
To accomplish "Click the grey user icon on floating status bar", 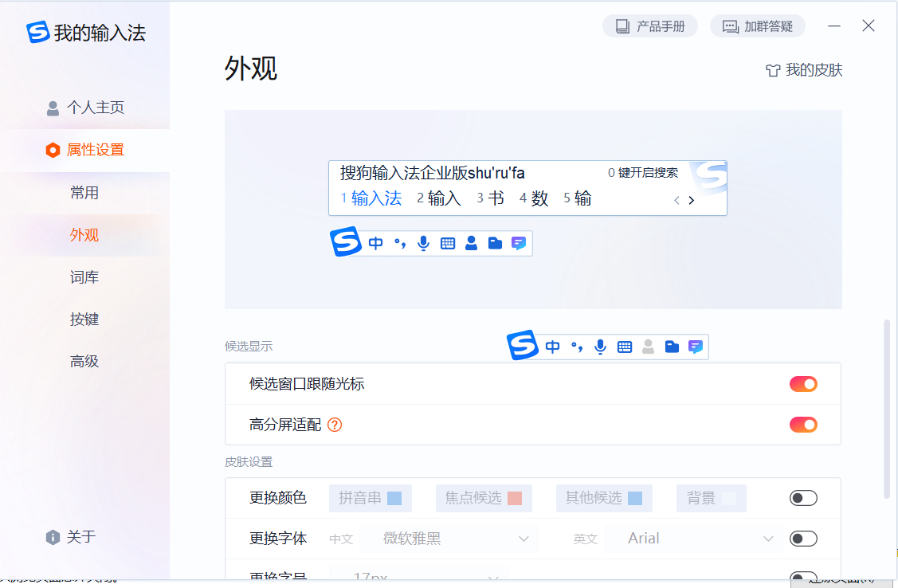I will (649, 347).
